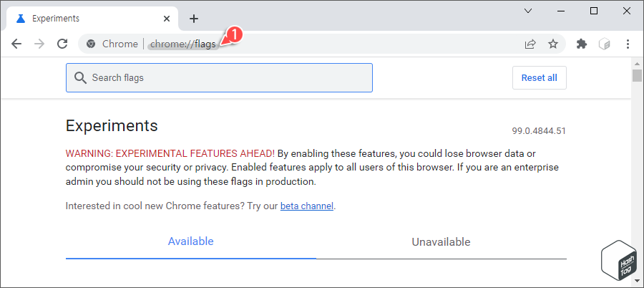Click the Experiments page heading

(x=112, y=125)
